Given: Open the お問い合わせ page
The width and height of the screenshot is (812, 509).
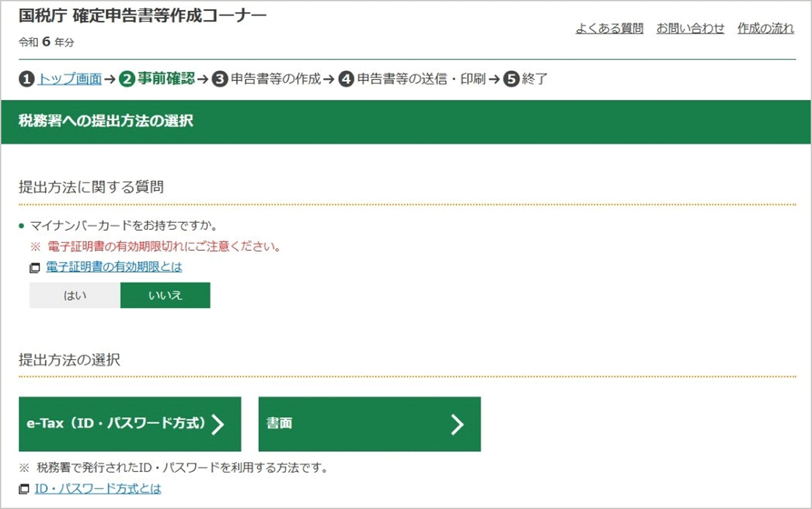Looking at the screenshot, I should pos(691,29).
